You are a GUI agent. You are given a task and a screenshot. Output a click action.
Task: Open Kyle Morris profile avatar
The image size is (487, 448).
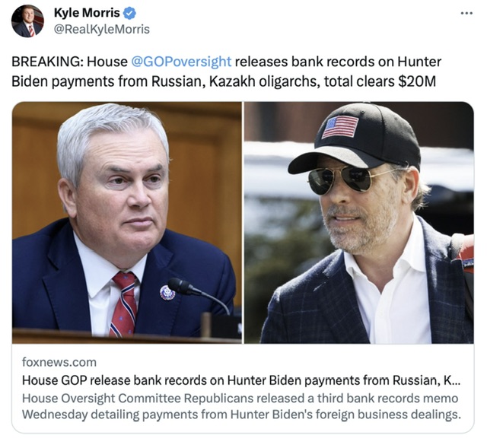pyautogui.click(x=27, y=21)
